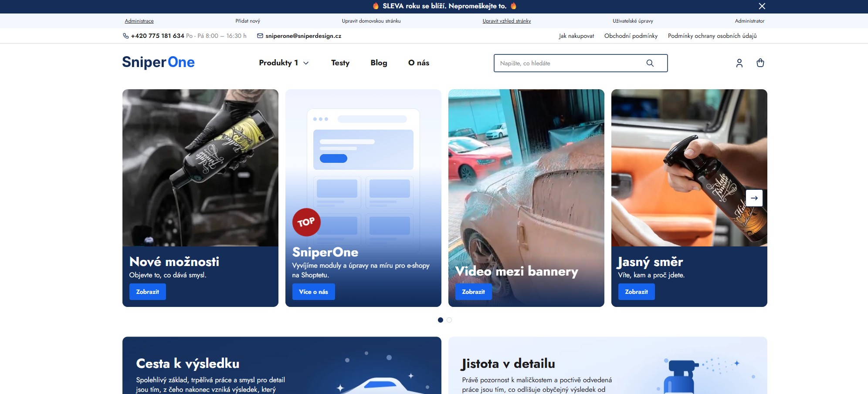Click the Objevte to, co dává smysl text
The image size is (868, 394).
tap(168, 275)
